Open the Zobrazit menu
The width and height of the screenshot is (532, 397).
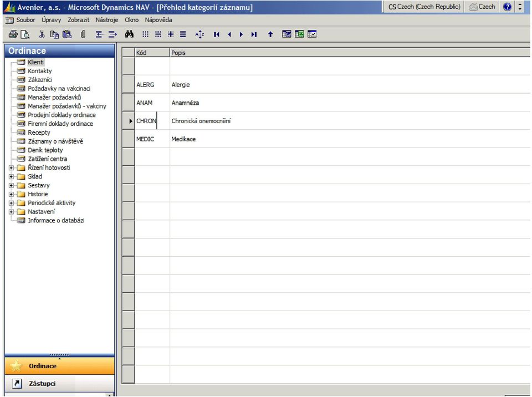pyautogui.click(x=78, y=20)
